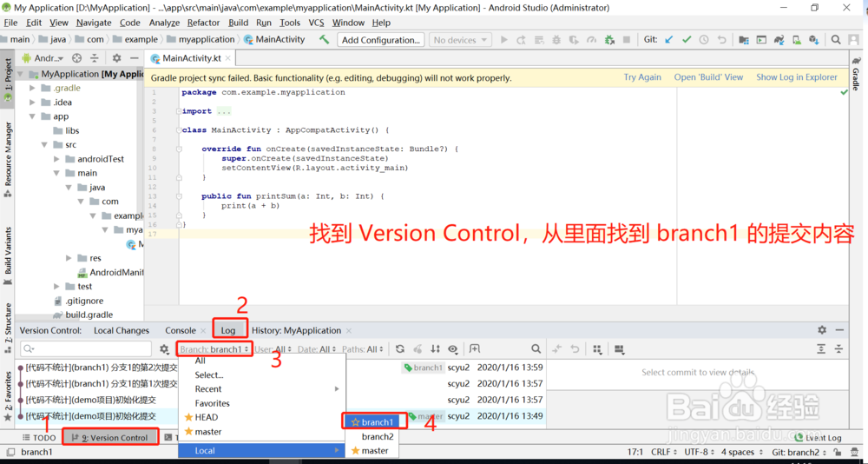868x464 pixels.
Task: Click Go To Hash/Branch/Tag icon
Action: pyautogui.click(x=475, y=348)
